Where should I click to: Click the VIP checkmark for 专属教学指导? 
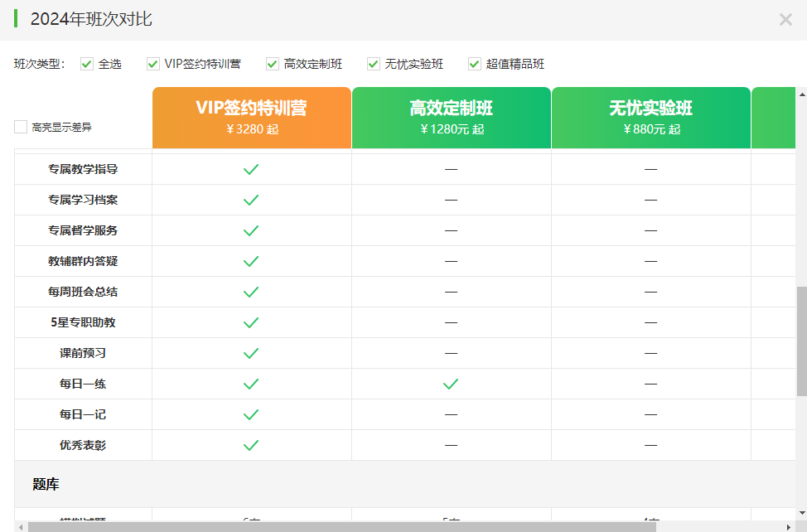coord(251,169)
